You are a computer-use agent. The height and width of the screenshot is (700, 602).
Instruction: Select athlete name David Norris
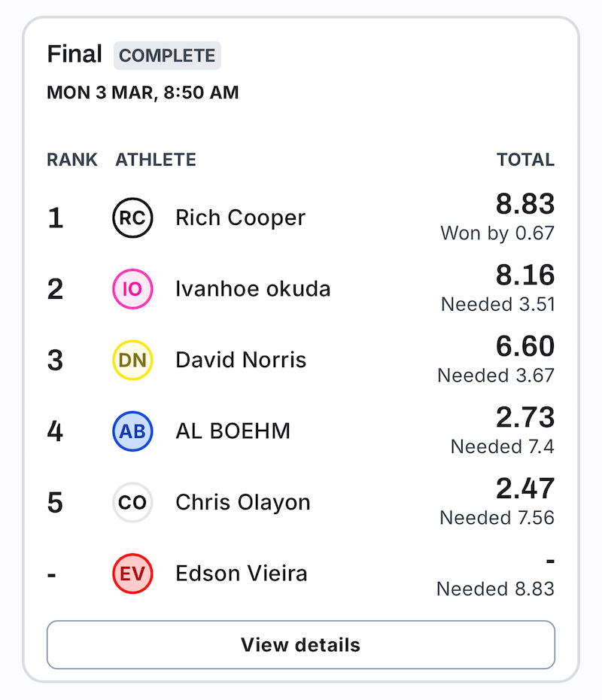click(x=241, y=360)
